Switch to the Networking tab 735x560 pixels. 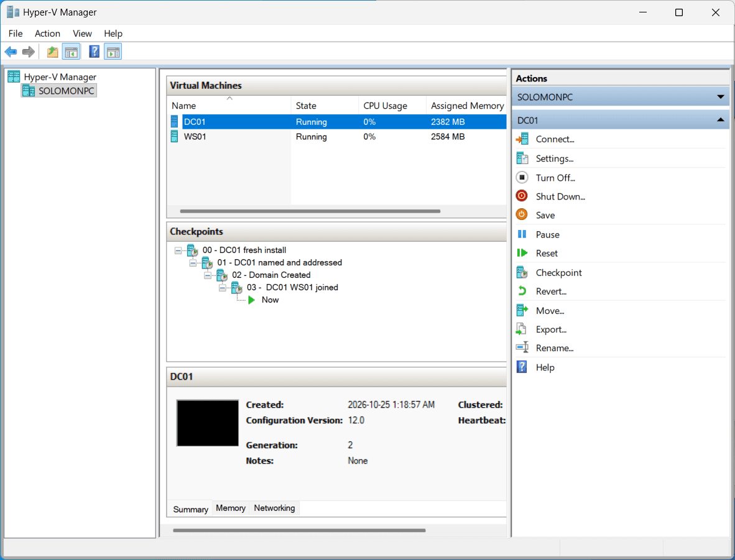274,508
